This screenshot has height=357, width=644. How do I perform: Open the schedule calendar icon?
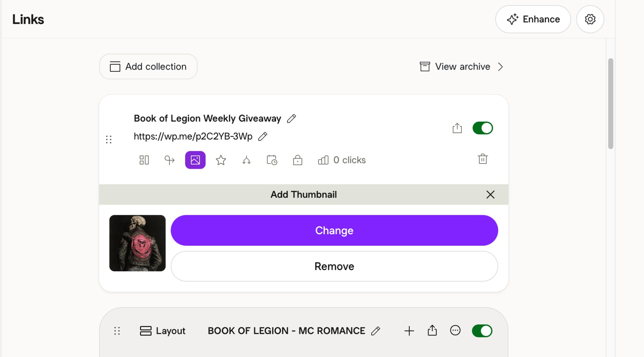coord(272,160)
